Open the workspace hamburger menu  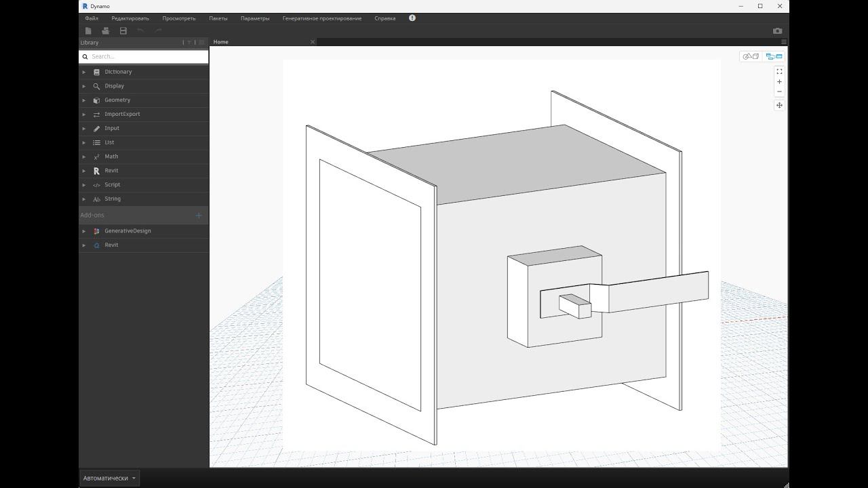click(x=784, y=42)
